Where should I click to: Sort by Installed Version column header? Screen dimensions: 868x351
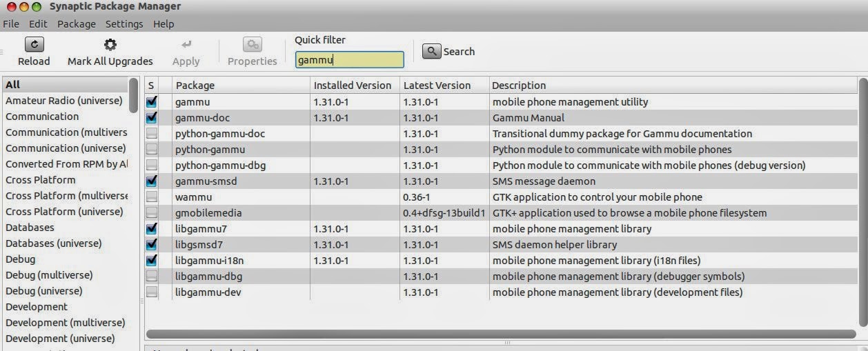(355, 86)
